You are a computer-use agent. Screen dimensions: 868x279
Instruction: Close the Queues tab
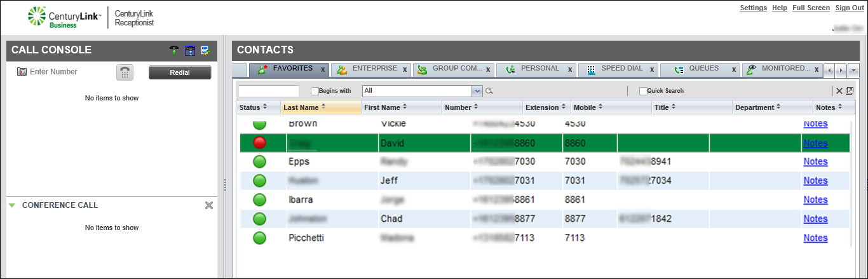pyautogui.click(x=734, y=69)
